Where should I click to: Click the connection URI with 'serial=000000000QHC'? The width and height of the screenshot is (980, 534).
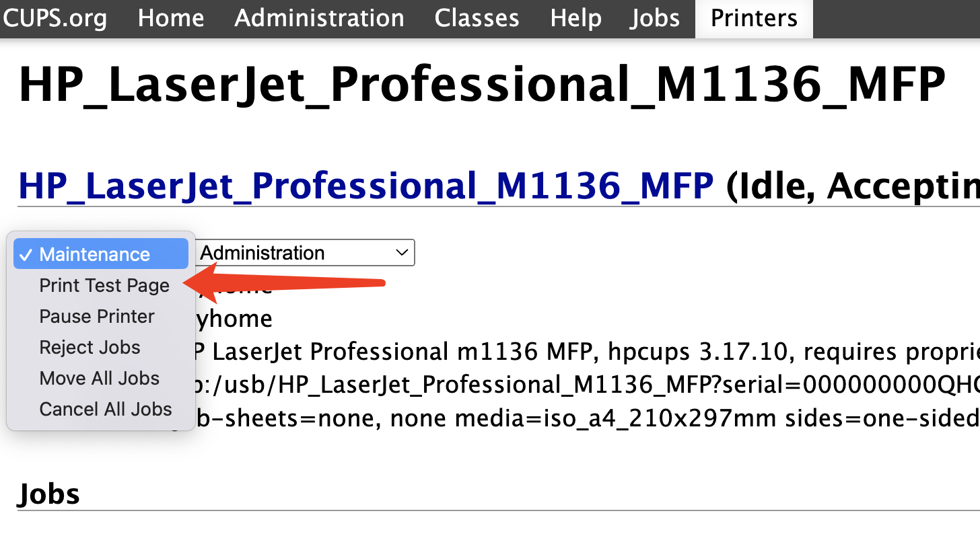(588, 385)
